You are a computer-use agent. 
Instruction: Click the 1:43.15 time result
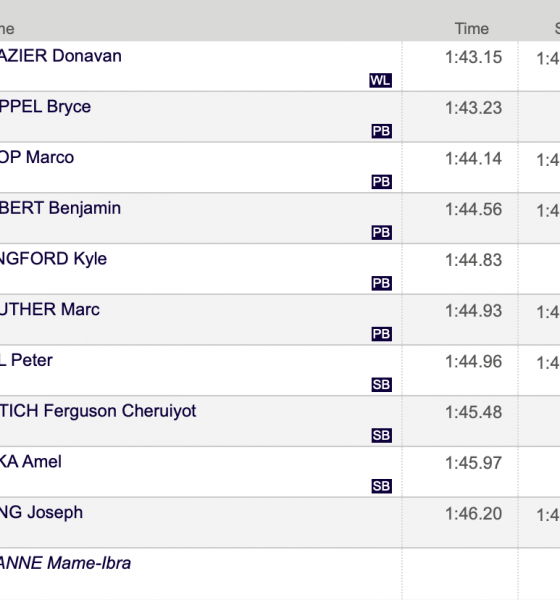[x=473, y=57]
